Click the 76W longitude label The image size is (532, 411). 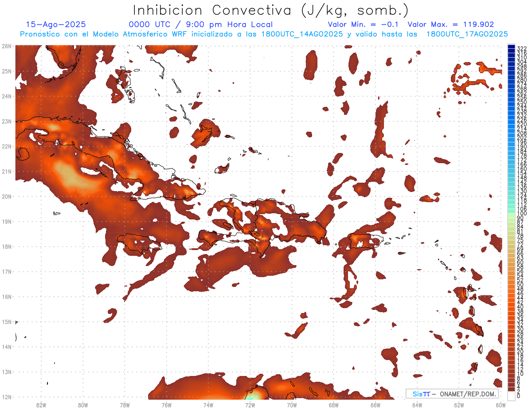click(166, 405)
